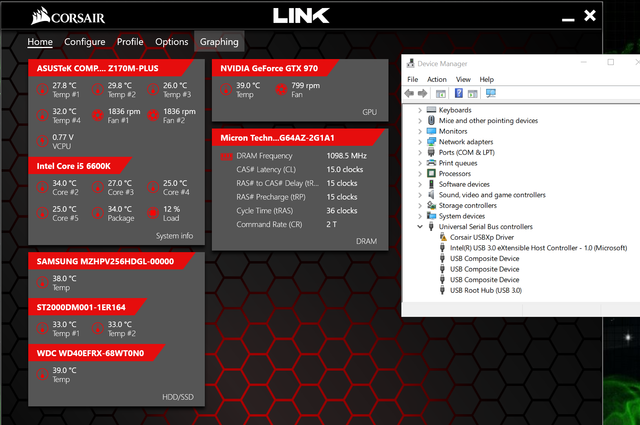Image resolution: width=640 pixels, height=425 pixels.
Task: Expand the Monitors node
Action: pos(420,131)
